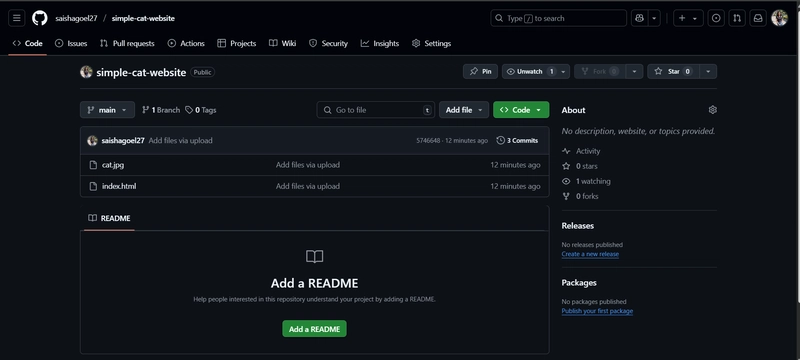
Task: Open saishagoel27 author link in commit row
Action: coord(123,140)
